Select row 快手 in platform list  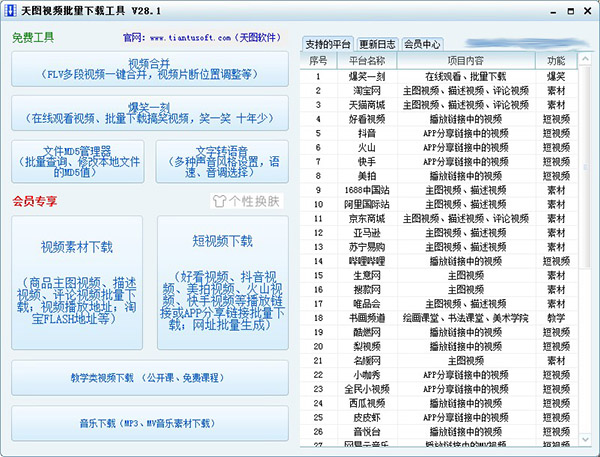coord(439,162)
